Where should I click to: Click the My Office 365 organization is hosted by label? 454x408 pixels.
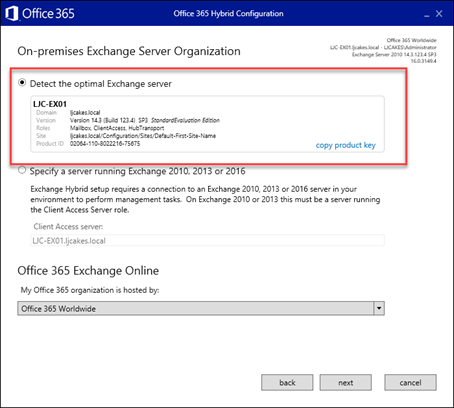coord(90,290)
